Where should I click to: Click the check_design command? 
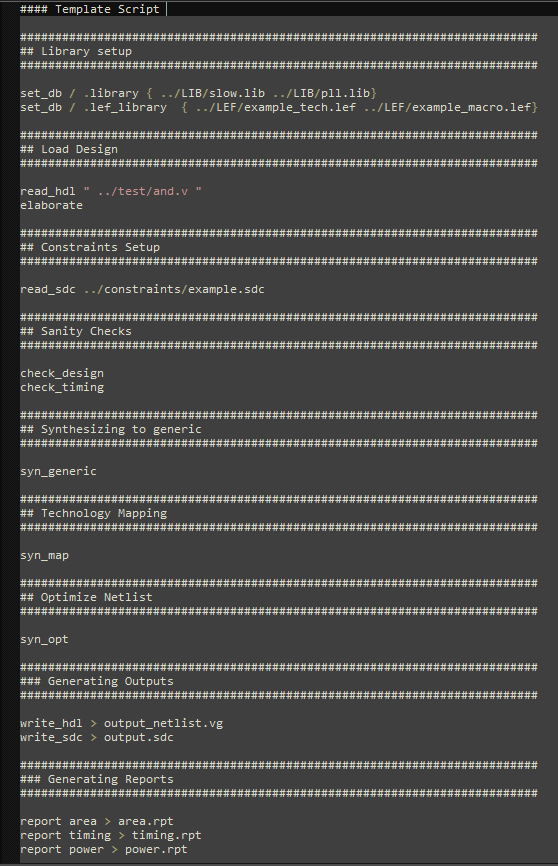(62, 373)
